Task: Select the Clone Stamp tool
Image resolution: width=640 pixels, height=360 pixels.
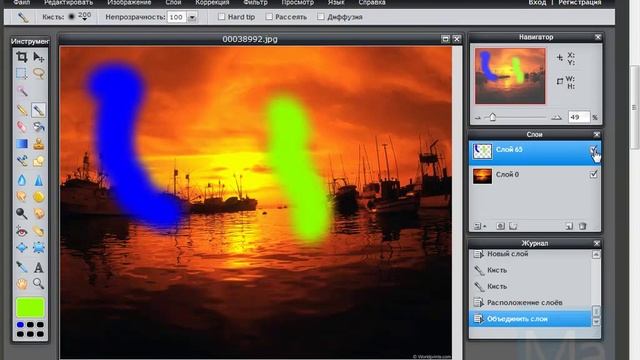Action: [x=39, y=144]
